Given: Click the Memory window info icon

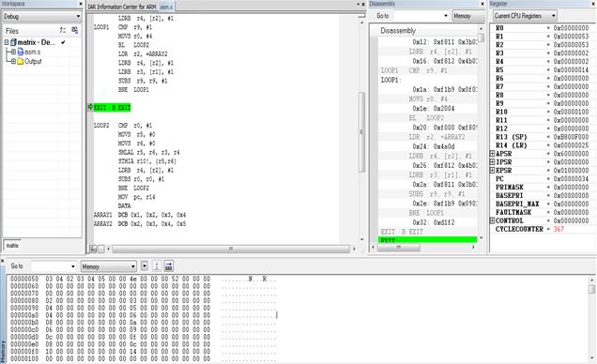Looking at the screenshot, I should point(157,265).
